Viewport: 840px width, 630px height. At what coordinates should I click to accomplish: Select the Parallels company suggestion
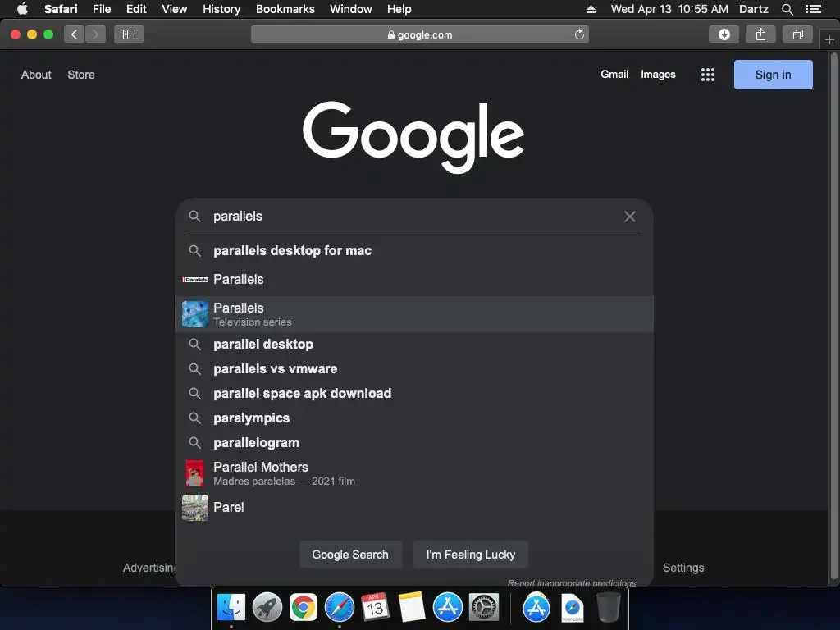[x=414, y=280]
